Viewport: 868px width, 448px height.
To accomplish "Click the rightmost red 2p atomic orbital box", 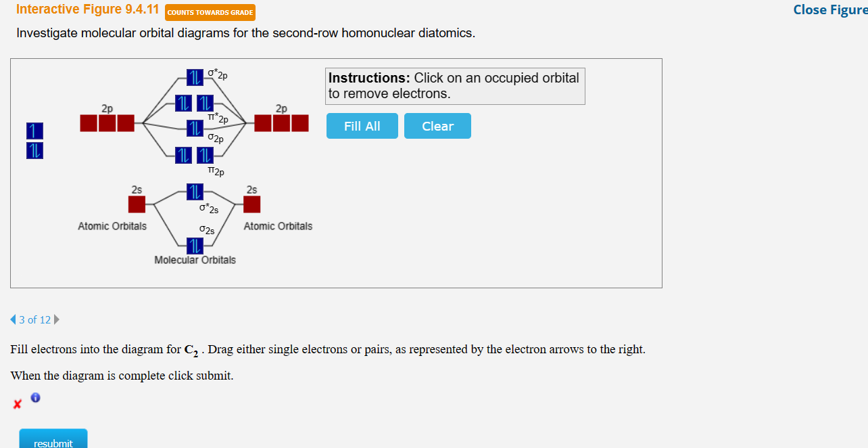I will (x=302, y=123).
